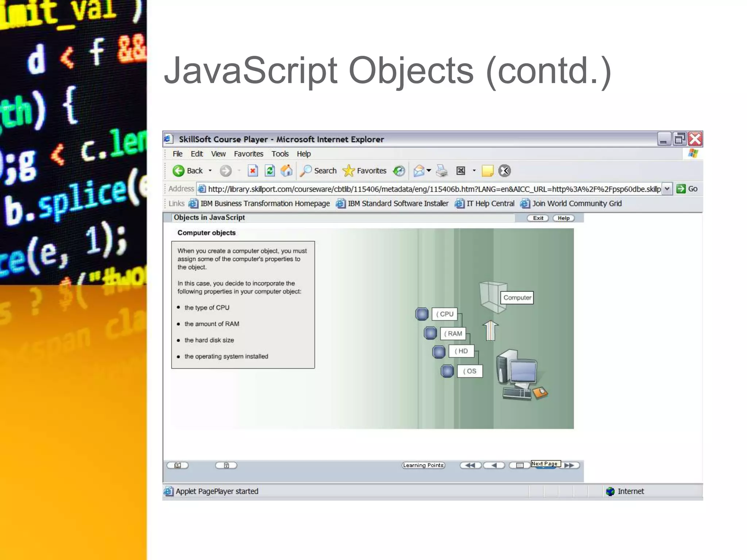Image resolution: width=747 pixels, height=560 pixels.
Task: Open the Help menu
Action: pyautogui.click(x=304, y=154)
